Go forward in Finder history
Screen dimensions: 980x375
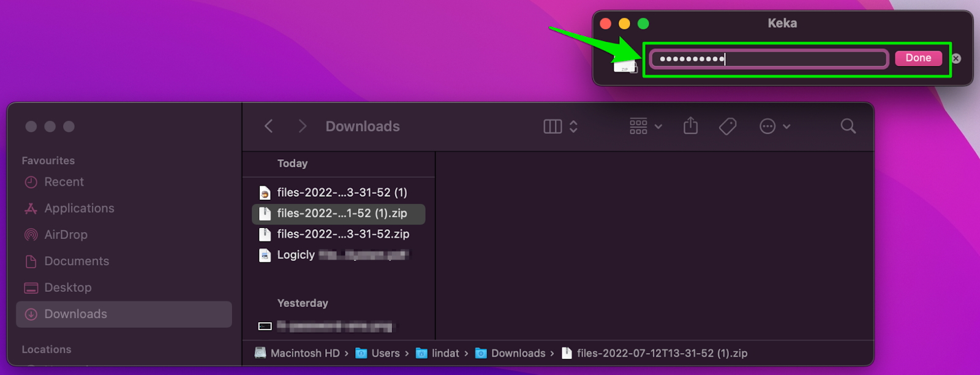(302, 126)
